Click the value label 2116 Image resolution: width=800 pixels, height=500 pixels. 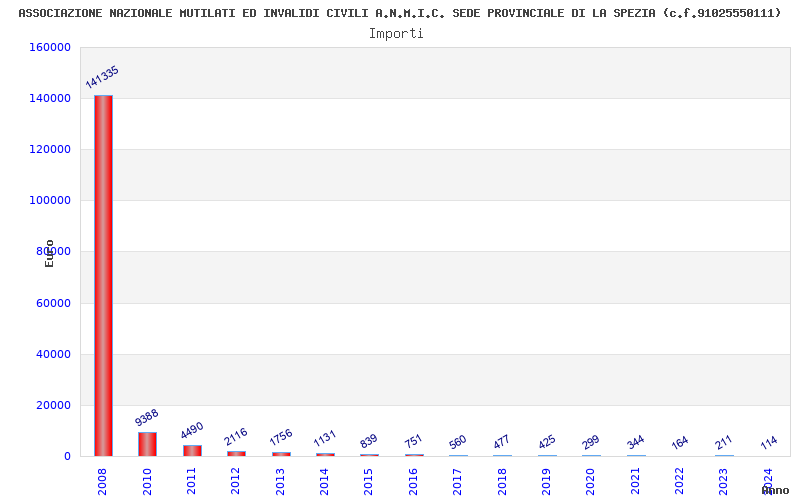click(236, 436)
